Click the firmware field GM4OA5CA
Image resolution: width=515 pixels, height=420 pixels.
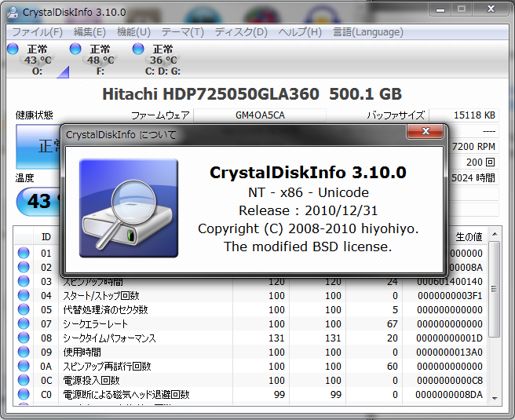coord(260,115)
